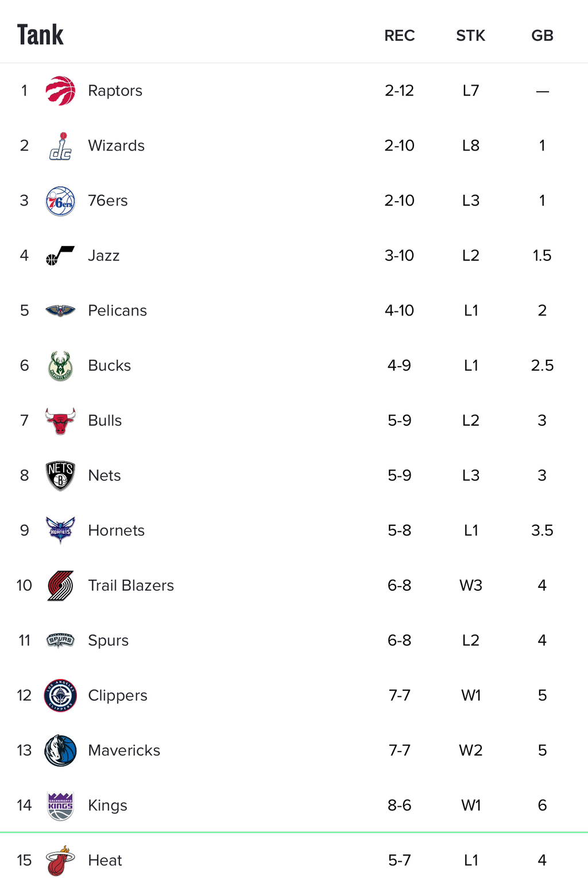
Task: Tap the Raptors team logo
Action: 60,91
